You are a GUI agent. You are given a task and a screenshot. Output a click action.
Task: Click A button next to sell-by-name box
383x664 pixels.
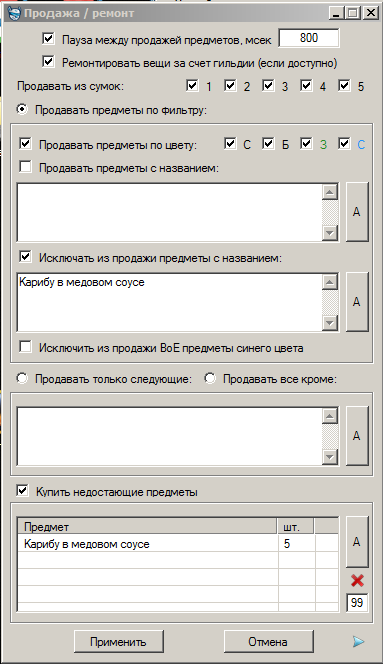click(x=357, y=212)
